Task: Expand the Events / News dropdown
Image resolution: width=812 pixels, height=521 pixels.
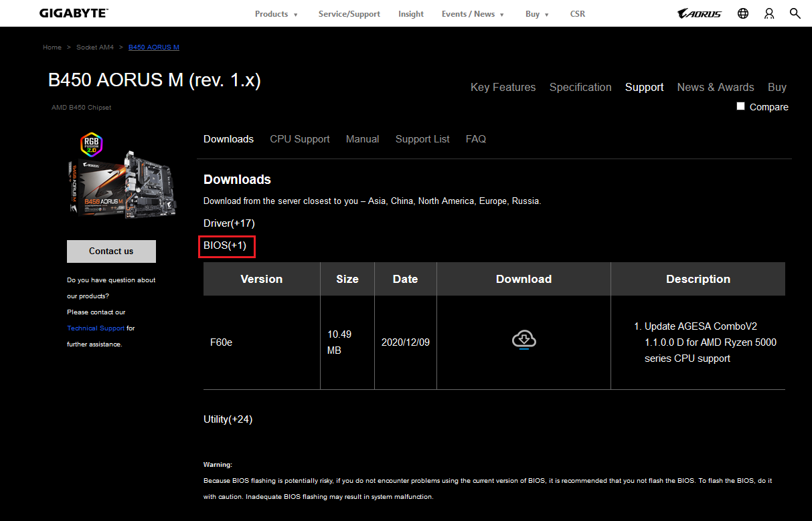Action: point(473,14)
